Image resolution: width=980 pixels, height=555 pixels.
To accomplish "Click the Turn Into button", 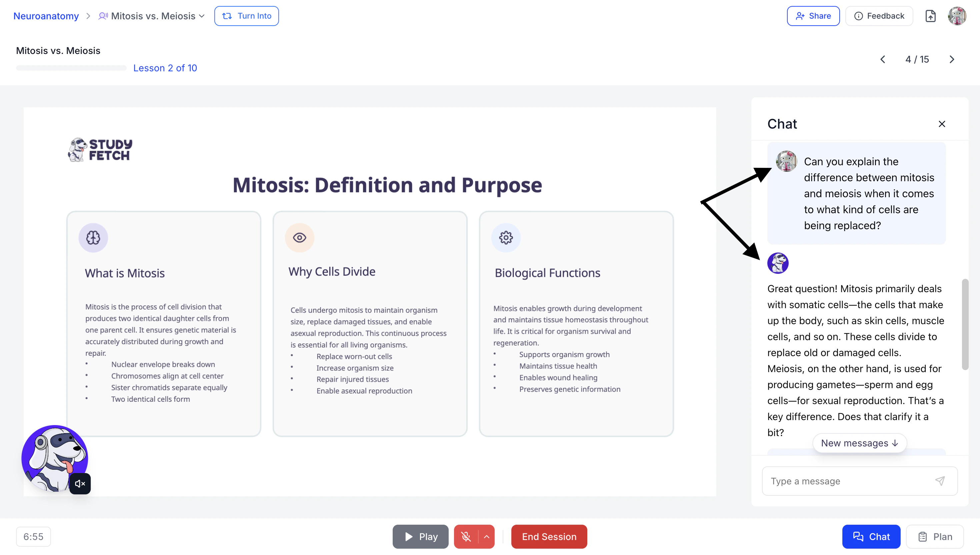I will click(x=246, y=16).
